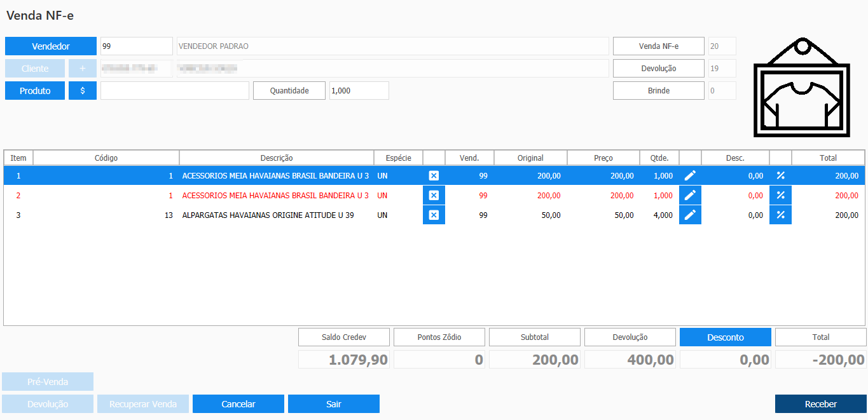Screen dimensions: 868x420
Task: Click the Venda NF-e count 20
Action: (x=722, y=46)
